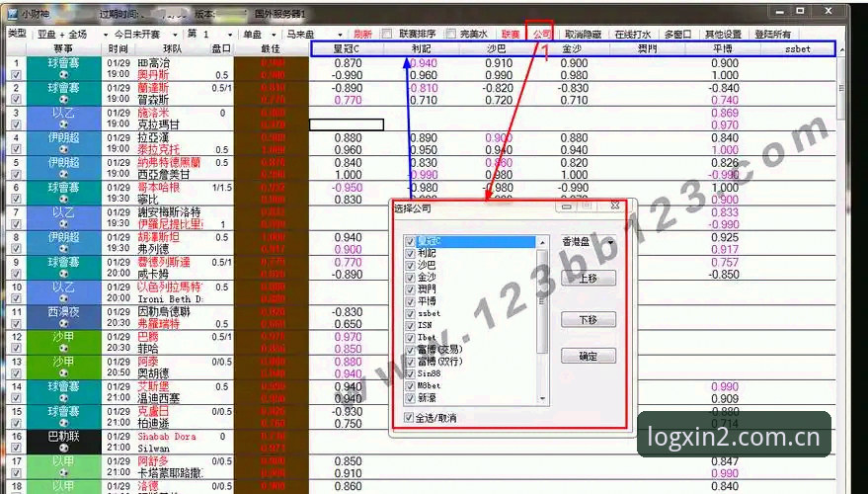
Task: Toggle the checkbox for match row 1
Action: click(x=16, y=75)
